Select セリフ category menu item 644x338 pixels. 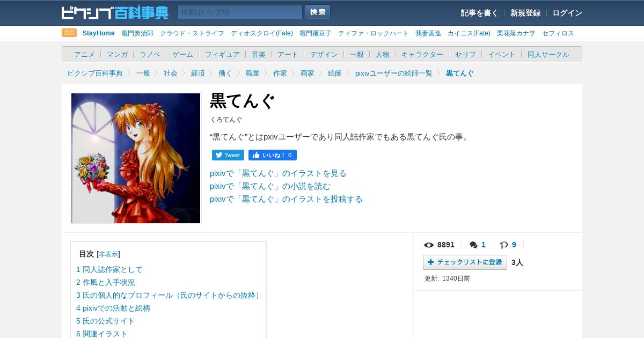click(x=465, y=54)
